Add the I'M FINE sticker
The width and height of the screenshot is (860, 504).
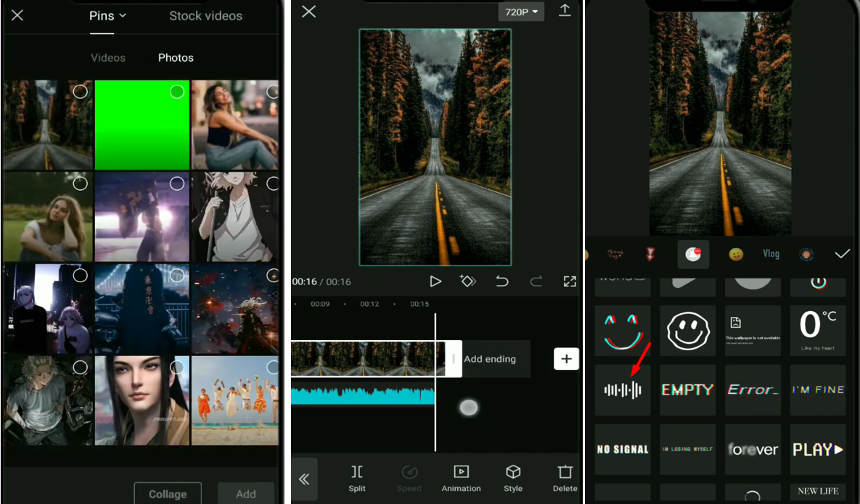click(818, 390)
